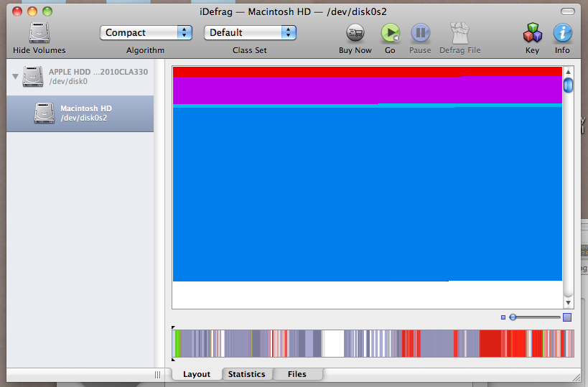The image size is (588, 387).
Task: Click the large square zoom-in icon
Action: (x=567, y=317)
